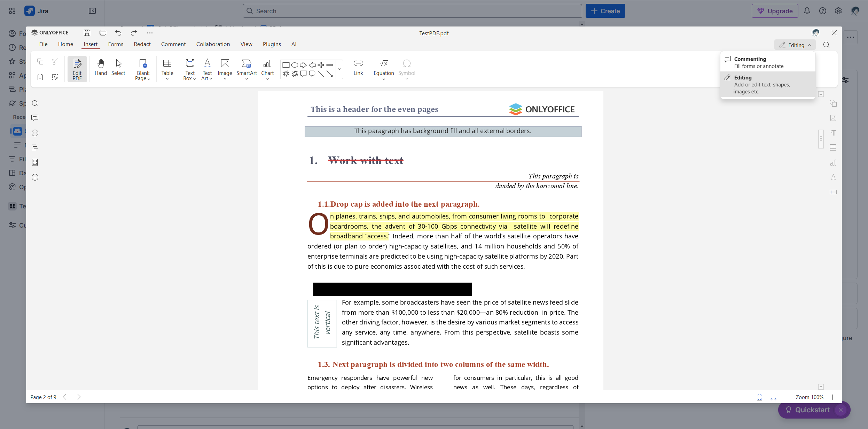Open the Comments panel in left sidebar
The height and width of the screenshot is (429, 868).
[x=35, y=117]
